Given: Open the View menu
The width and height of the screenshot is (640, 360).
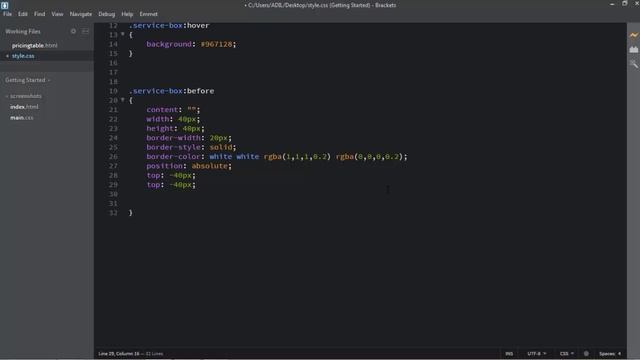Looking at the screenshot, I should pos(57,14).
